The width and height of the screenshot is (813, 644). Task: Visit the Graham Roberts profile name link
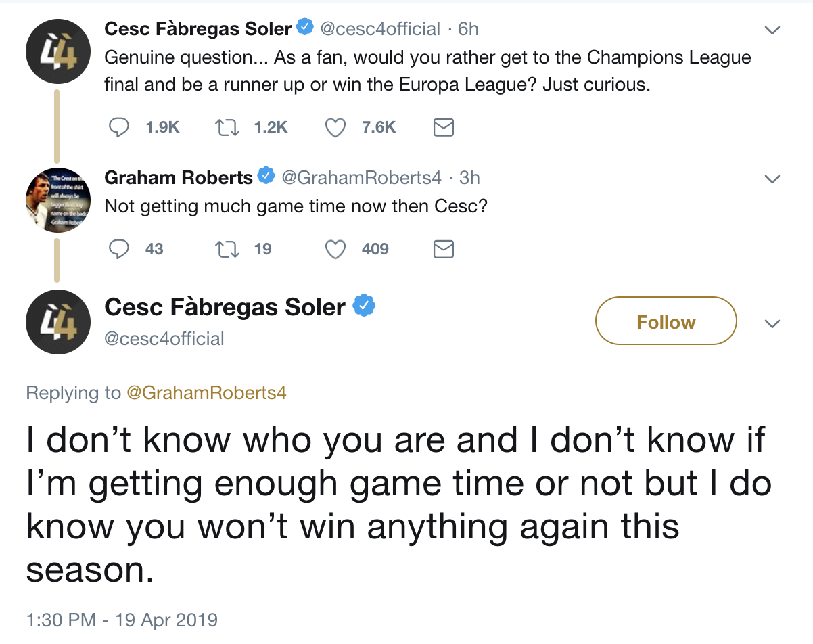178,177
